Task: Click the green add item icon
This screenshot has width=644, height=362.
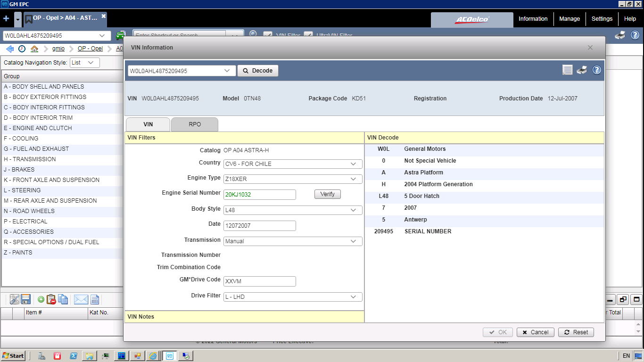Action: click(x=41, y=299)
